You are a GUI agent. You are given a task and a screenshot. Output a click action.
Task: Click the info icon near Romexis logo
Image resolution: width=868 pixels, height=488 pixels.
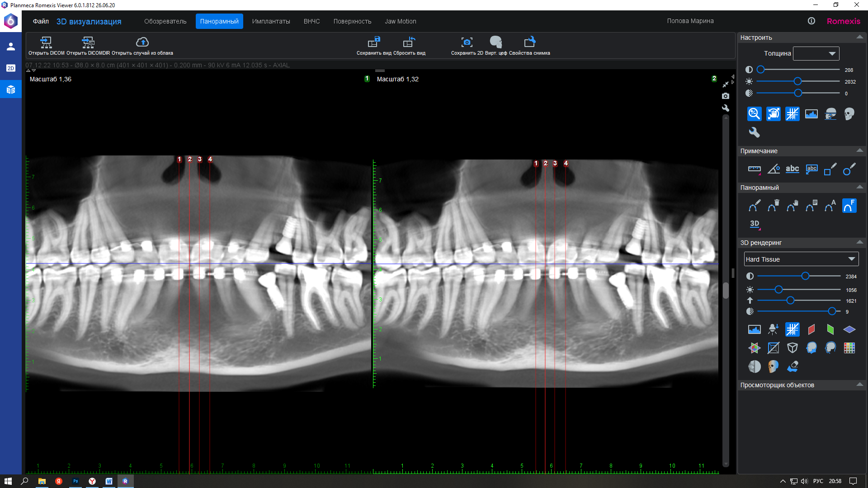click(811, 21)
